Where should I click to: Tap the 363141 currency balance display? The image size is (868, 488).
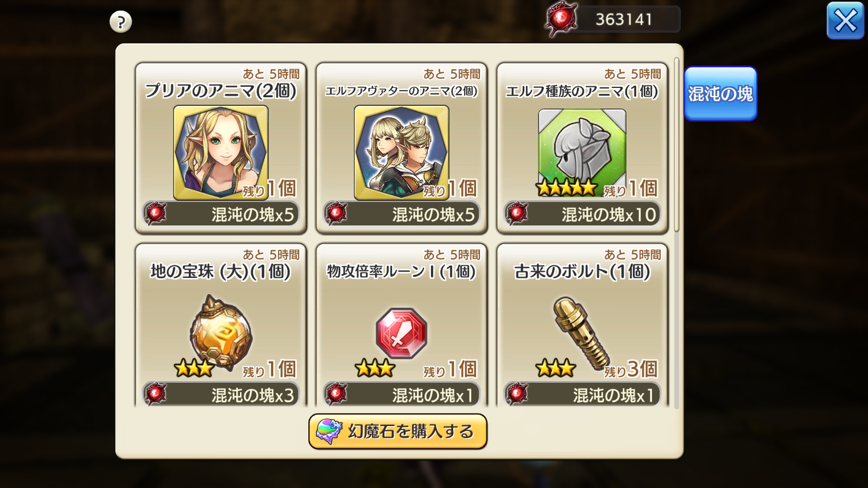point(624,20)
